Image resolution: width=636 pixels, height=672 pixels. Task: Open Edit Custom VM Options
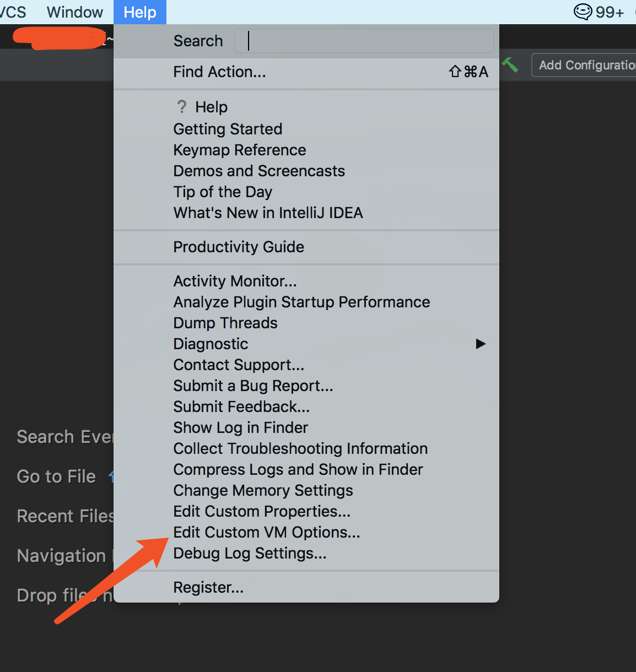tap(266, 532)
